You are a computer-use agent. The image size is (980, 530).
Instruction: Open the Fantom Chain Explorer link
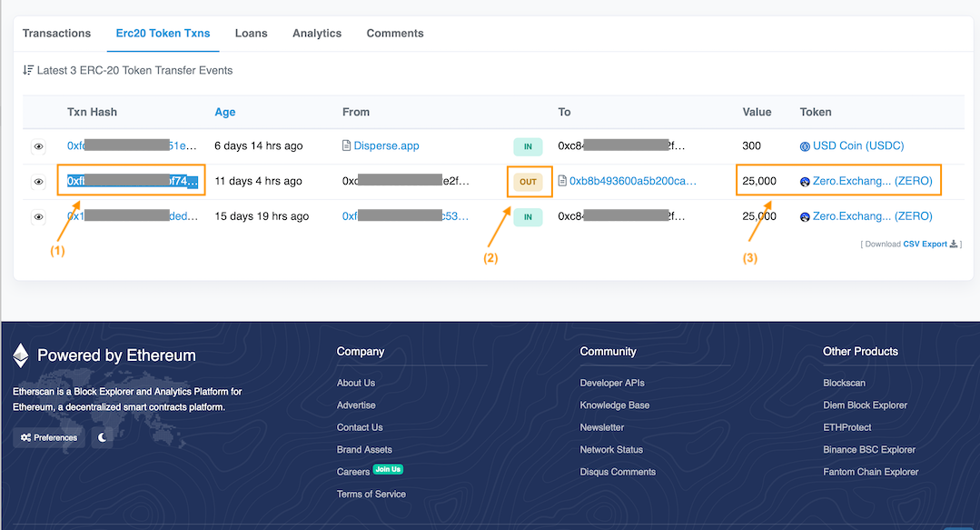coord(871,472)
